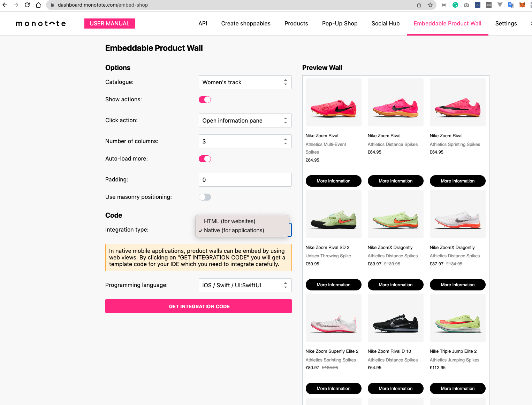Open the green ZoomX Dragonfly image
The width and height of the screenshot is (532, 405).
[396, 214]
